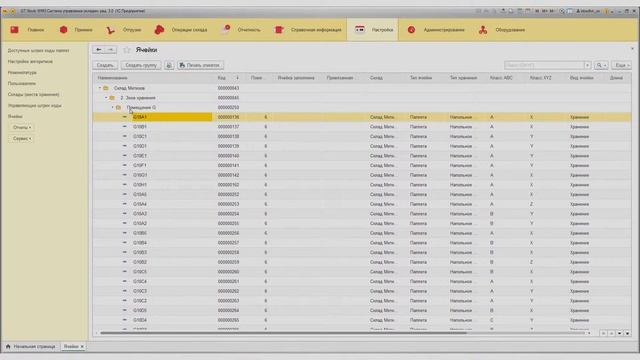
Task: Focus the search input field
Action: point(544,65)
